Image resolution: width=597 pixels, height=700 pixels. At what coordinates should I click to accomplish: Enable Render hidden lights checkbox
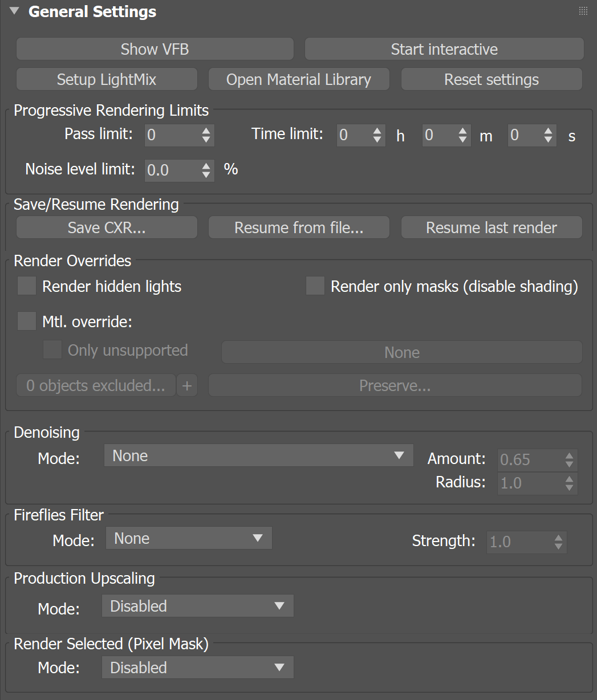(x=27, y=286)
